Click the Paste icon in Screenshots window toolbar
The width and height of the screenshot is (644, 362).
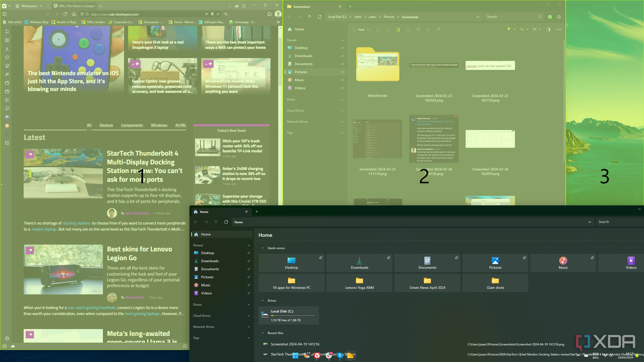[x=398, y=29]
